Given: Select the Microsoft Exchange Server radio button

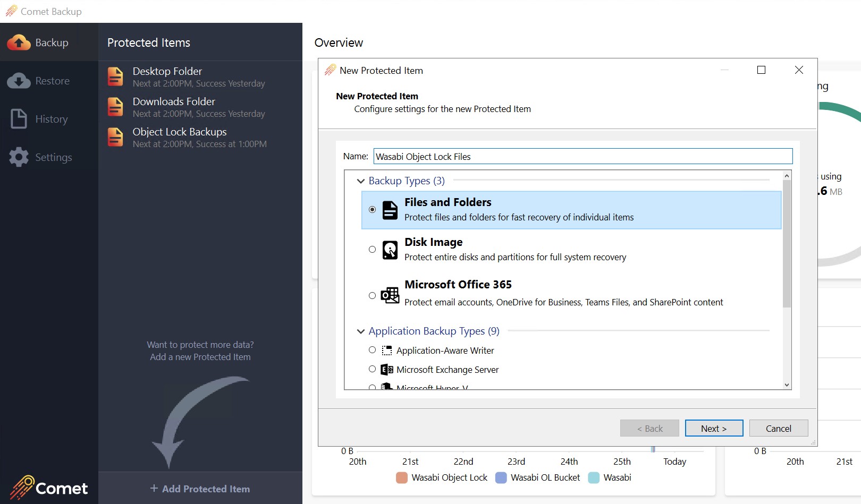Looking at the screenshot, I should [372, 369].
